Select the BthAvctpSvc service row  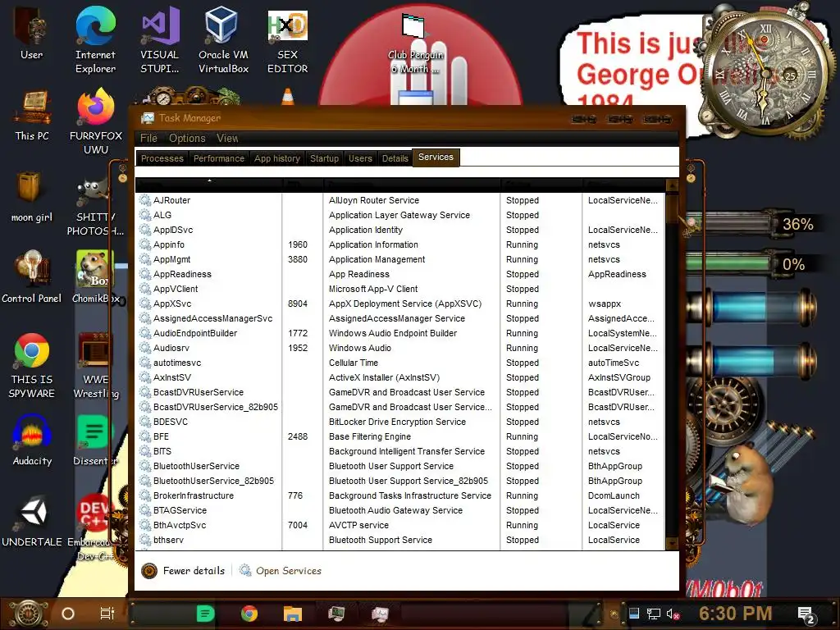point(399,525)
